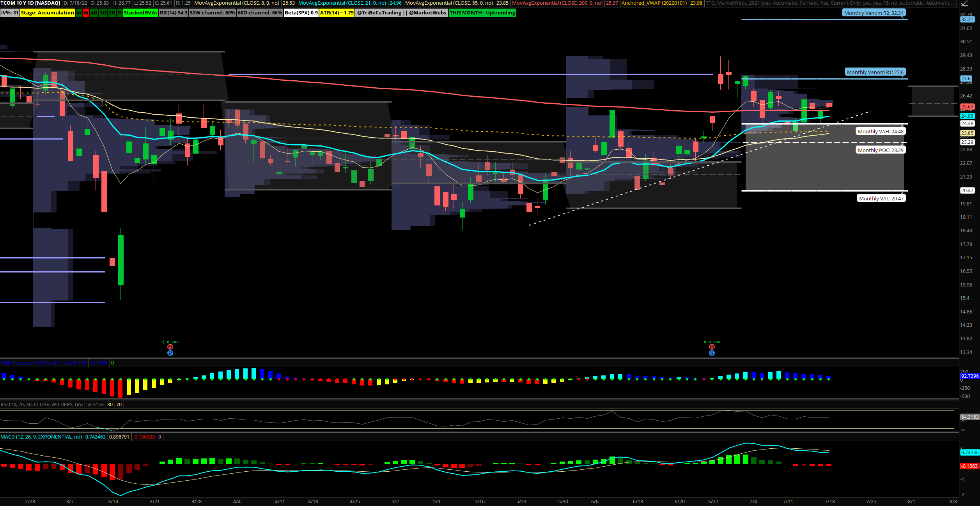Screen dimensions: 980x506
Task: Click the Beta(SPX):0.9 label
Action: (301, 12)
